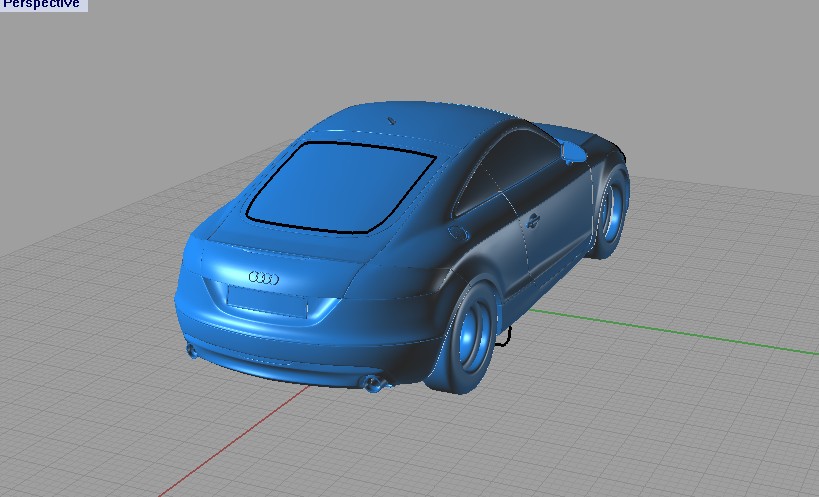Viewport: 819px width, 497px height.
Task: Select the front right wheel
Action: (x=610, y=211)
